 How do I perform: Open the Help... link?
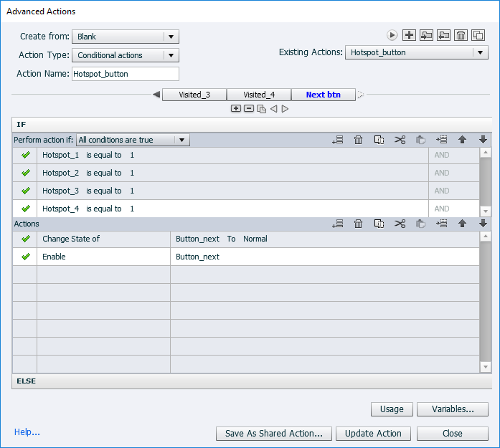(27, 432)
